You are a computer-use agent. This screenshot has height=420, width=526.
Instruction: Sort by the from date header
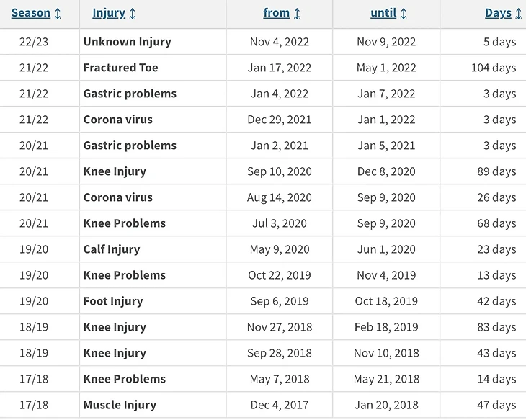277,13
